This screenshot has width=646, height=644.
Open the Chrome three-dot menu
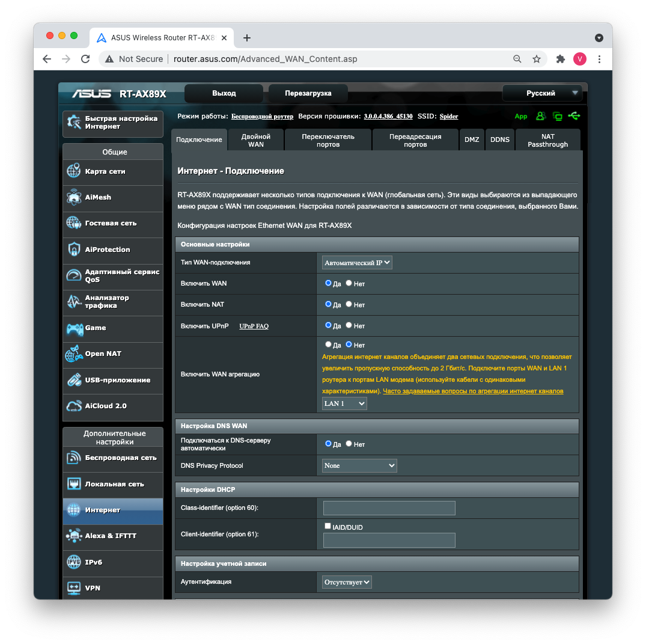tap(599, 59)
